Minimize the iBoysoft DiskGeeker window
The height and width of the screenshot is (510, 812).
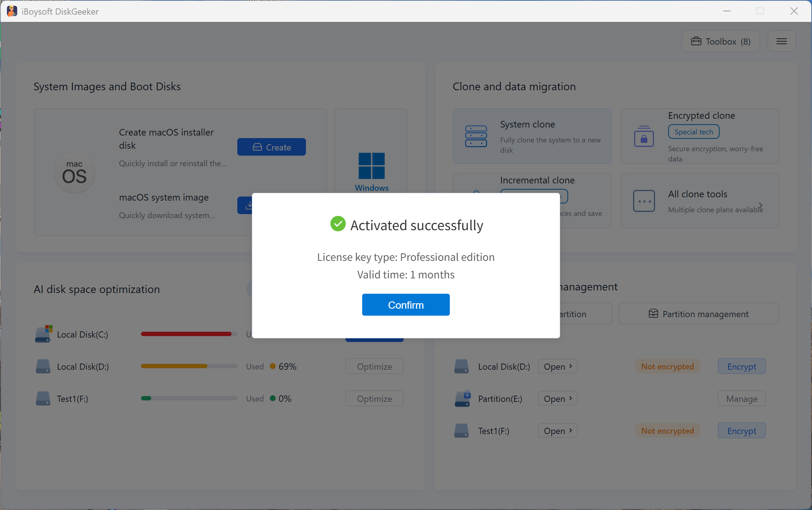pyautogui.click(x=727, y=11)
